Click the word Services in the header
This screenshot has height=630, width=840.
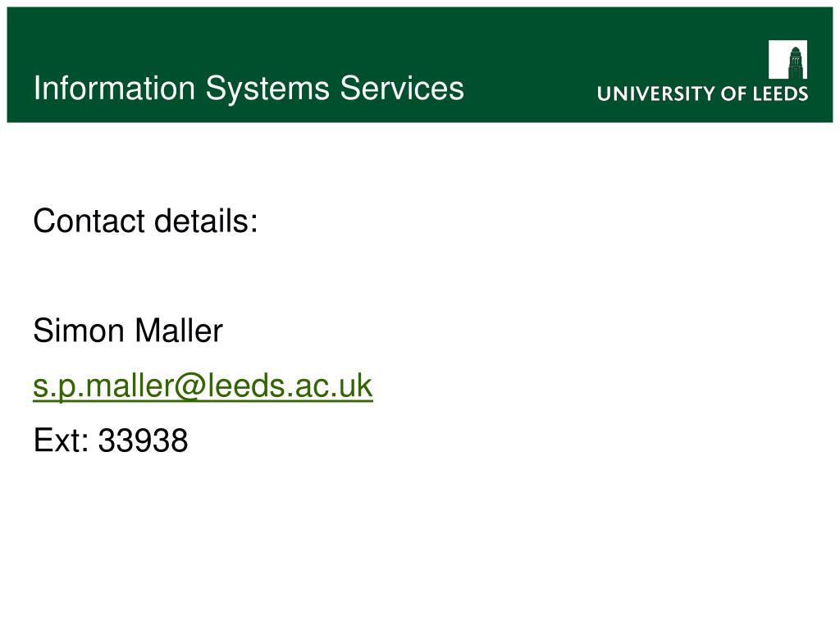tap(402, 88)
